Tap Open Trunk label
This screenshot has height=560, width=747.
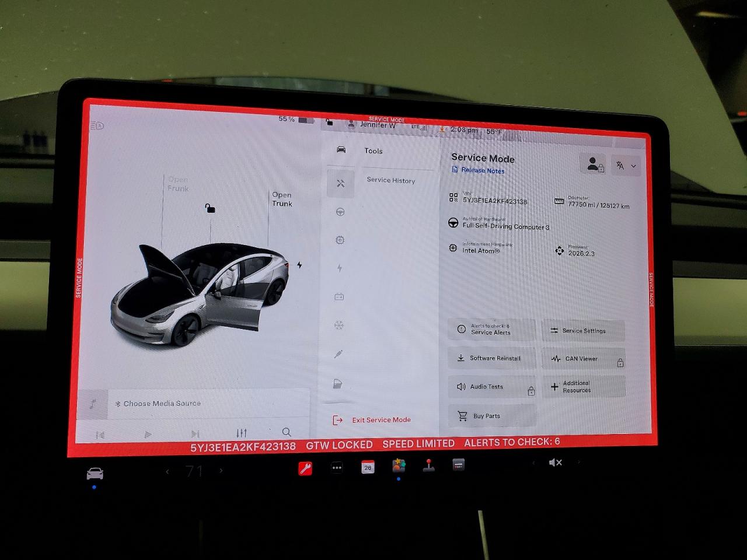pyautogui.click(x=282, y=199)
